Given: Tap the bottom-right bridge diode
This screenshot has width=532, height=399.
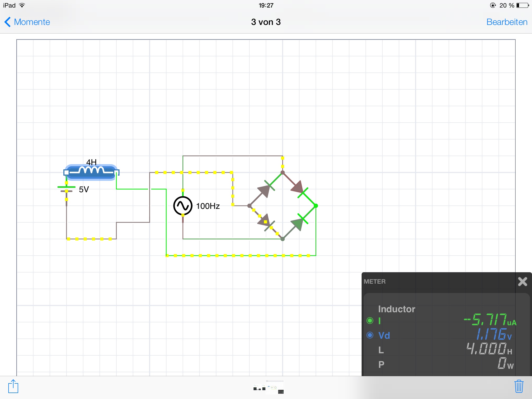Looking at the screenshot, I should click(x=299, y=222).
